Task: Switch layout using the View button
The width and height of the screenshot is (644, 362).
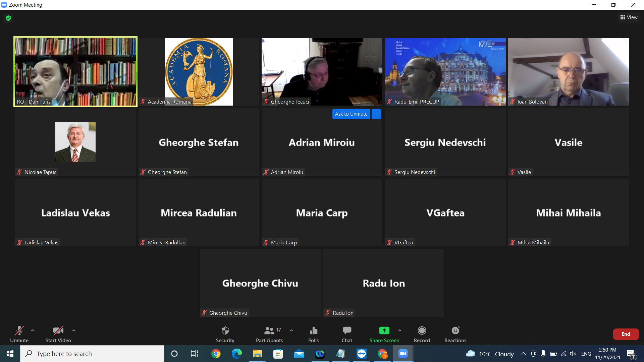Action: click(629, 17)
